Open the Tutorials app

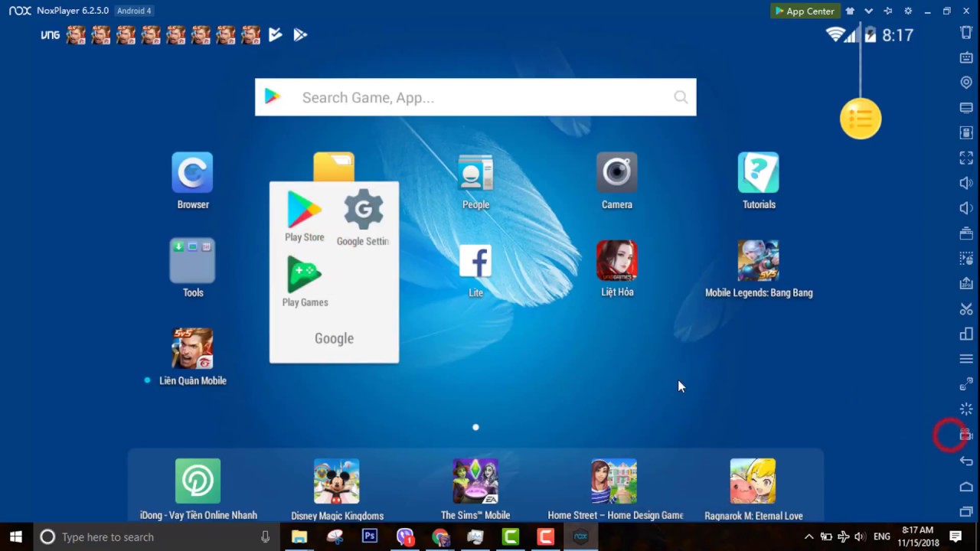pyautogui.click(x=758, y=172)
